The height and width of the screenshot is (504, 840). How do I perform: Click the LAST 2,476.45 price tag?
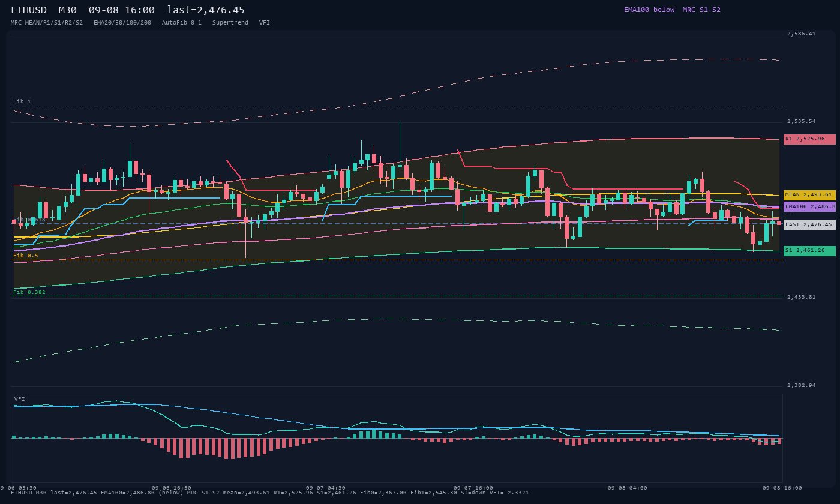pyautogui.click(x=809, y=225)
